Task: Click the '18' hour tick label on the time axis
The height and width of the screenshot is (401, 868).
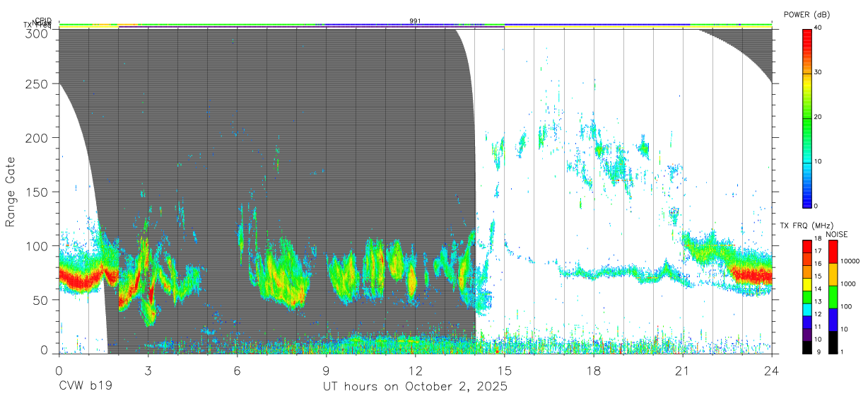Action: coord(594,370)
